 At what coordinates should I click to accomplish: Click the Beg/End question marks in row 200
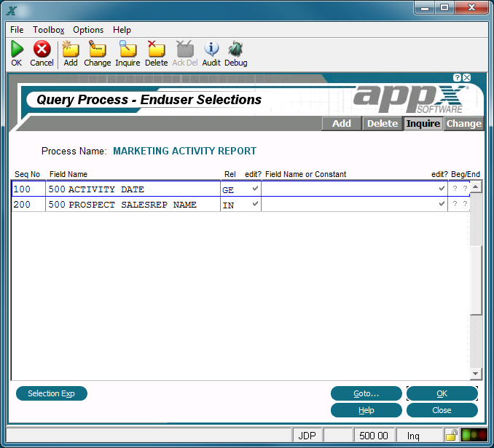(460, 203)
